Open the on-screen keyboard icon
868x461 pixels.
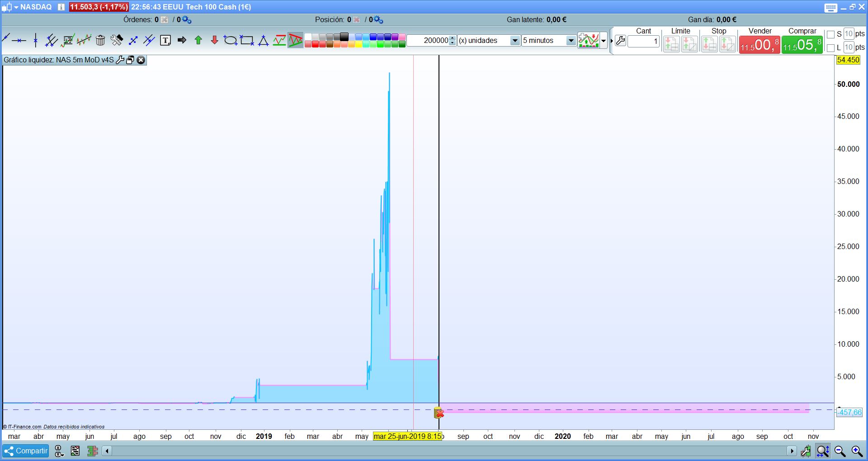point(830,7)
